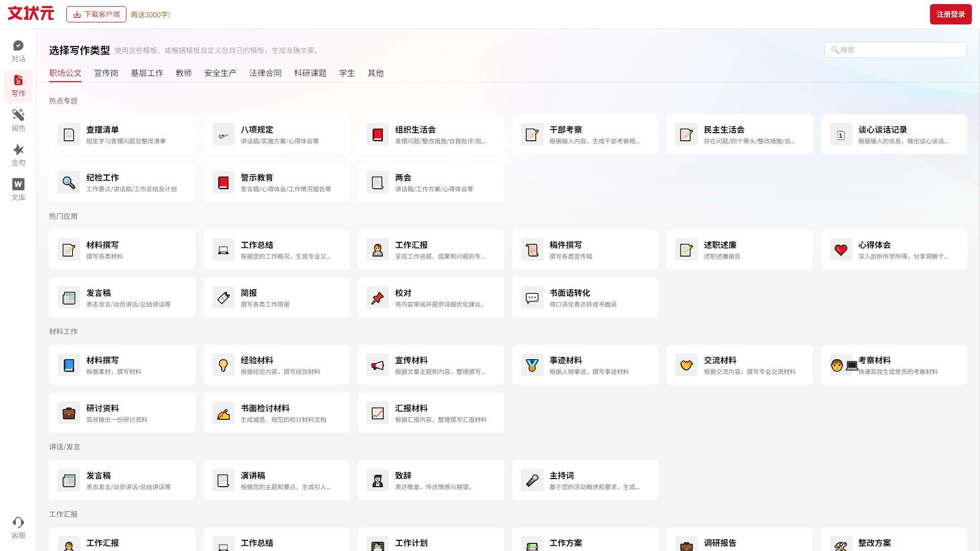Screen dimensions: 980x551
Task: Switch to the 教师 tab
Action: point(184,73)
